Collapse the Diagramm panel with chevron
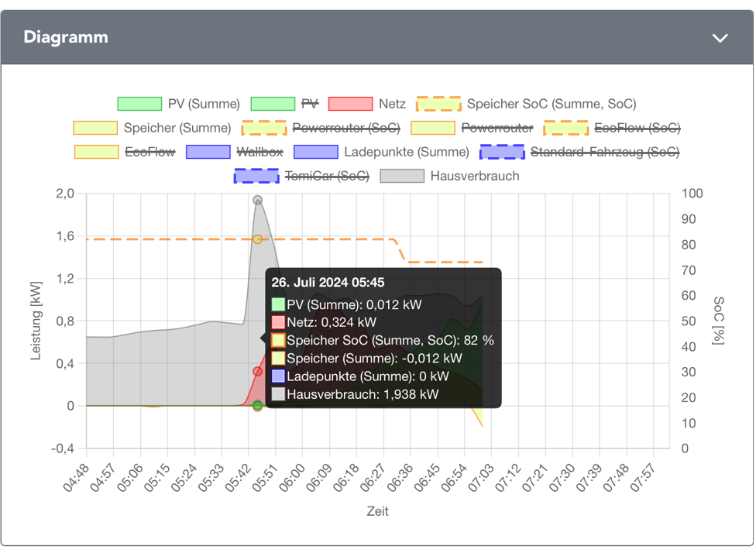The image size is (756, 553). (720, 38)
